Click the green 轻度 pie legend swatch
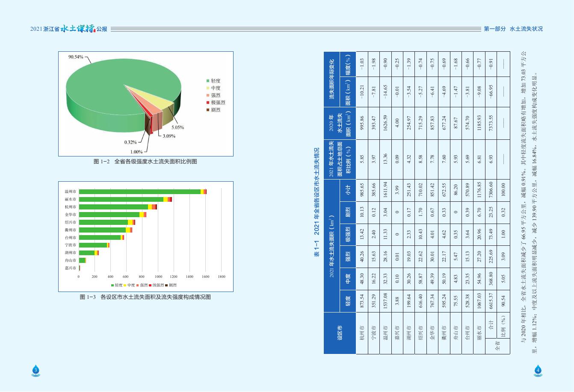Viewport: 574px width, 392px height. pos(208,81)
